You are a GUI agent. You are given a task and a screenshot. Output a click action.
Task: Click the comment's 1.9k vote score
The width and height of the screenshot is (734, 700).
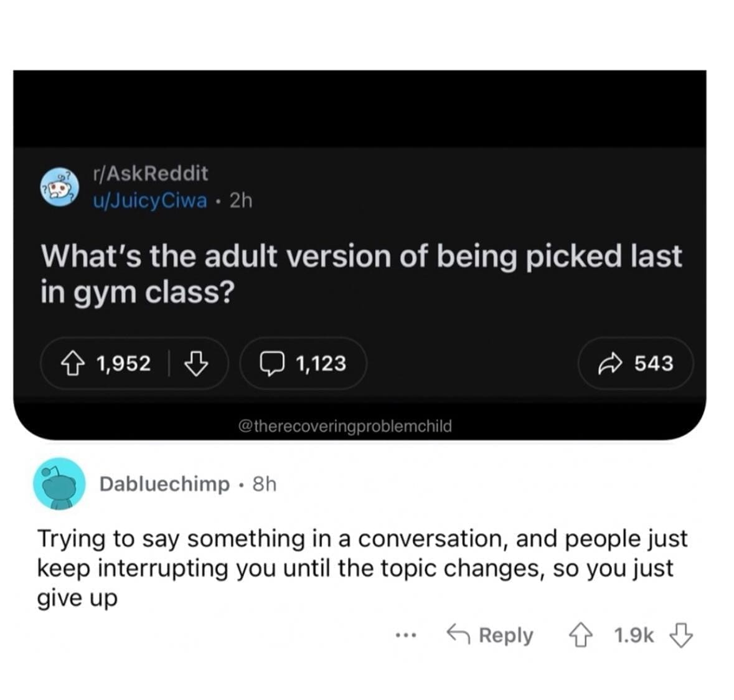[x=633, y=635]
